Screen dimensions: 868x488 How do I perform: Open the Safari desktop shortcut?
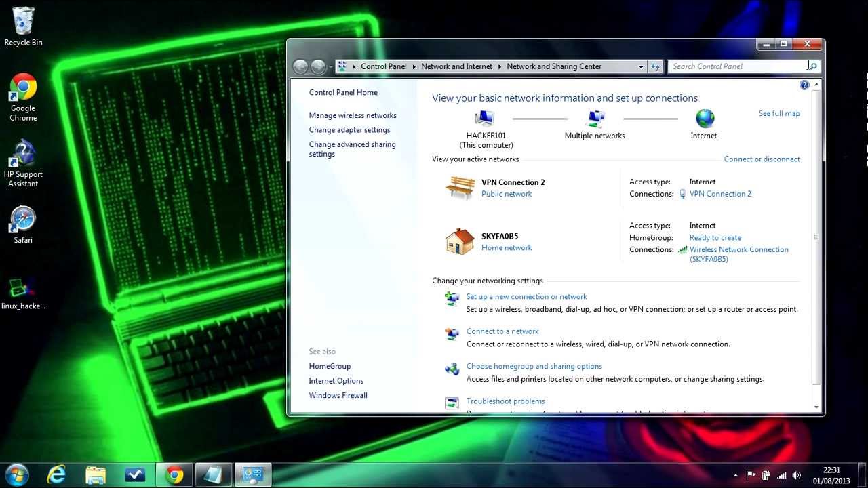pyautogui.click(x=23, y=224)
